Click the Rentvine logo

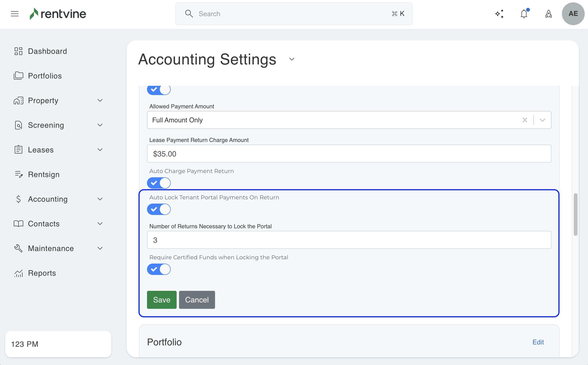pos(58,14)
